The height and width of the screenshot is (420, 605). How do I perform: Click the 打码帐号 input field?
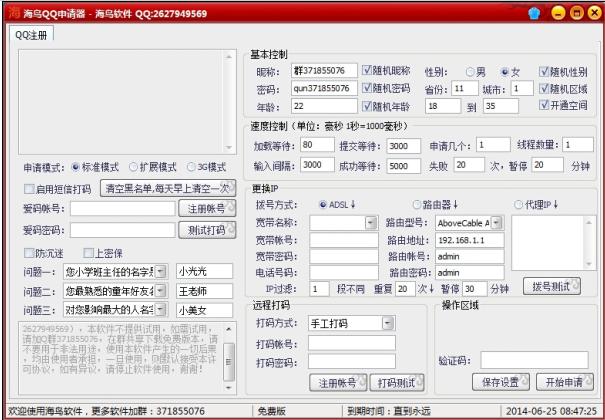[352, 343]
